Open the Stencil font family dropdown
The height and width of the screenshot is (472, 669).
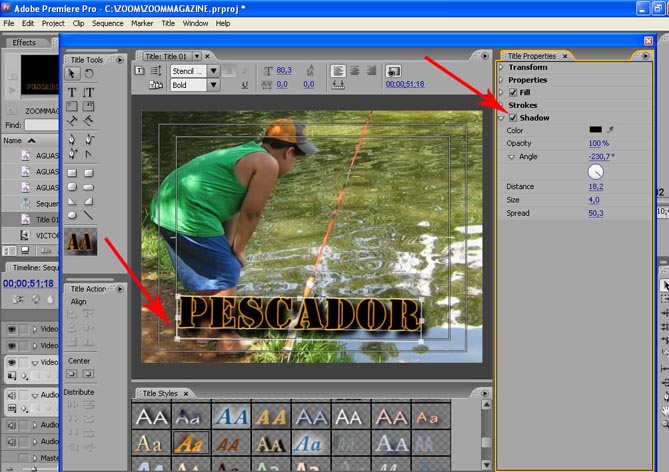[x=213, y=71]
